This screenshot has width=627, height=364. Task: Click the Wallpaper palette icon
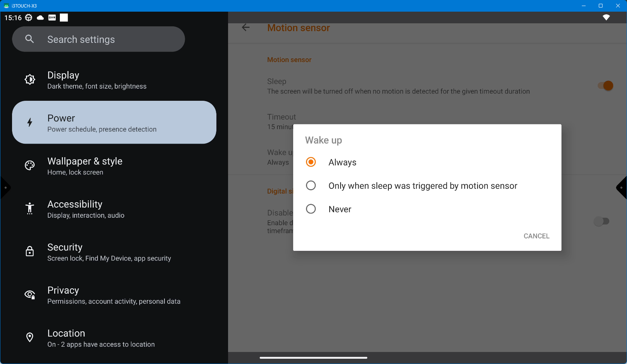click(x=30, y=165)
